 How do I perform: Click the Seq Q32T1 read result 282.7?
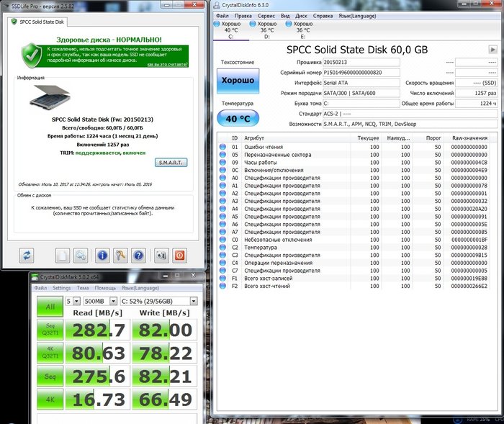tap(98, 330)
